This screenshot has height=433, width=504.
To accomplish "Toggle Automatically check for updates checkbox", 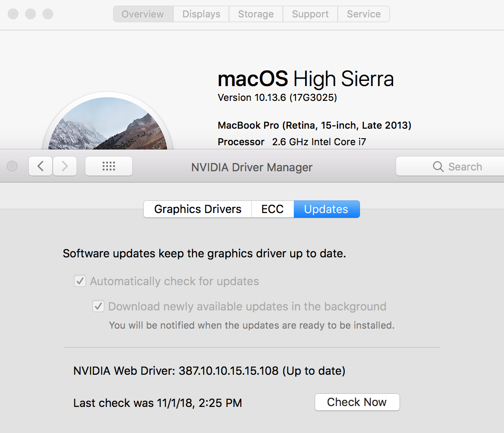I will [80, 281].
